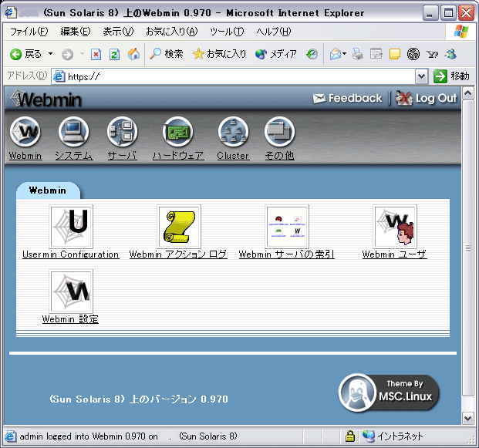Go to browser Home page icon
This screenshot has width=479, height=448.
[133, 54]
